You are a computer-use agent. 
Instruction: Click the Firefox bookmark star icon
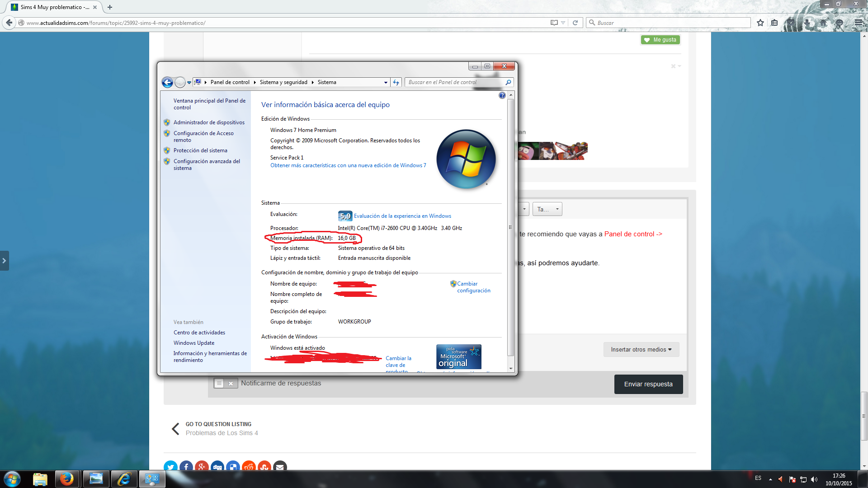click(760, 23)
